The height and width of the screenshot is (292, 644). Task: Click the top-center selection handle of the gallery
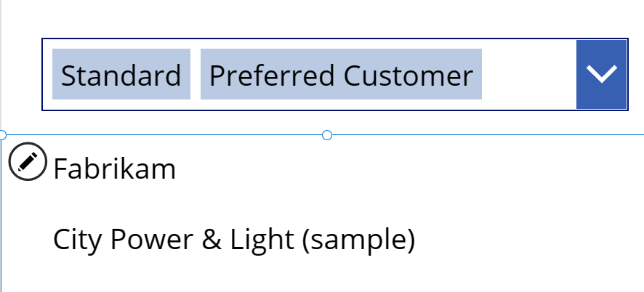[x=327, y=134]
